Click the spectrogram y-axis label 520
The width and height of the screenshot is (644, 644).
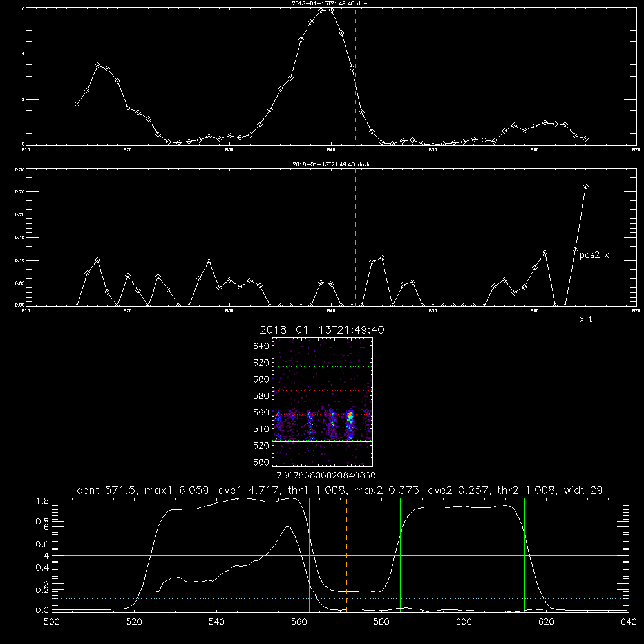point(261,446)
